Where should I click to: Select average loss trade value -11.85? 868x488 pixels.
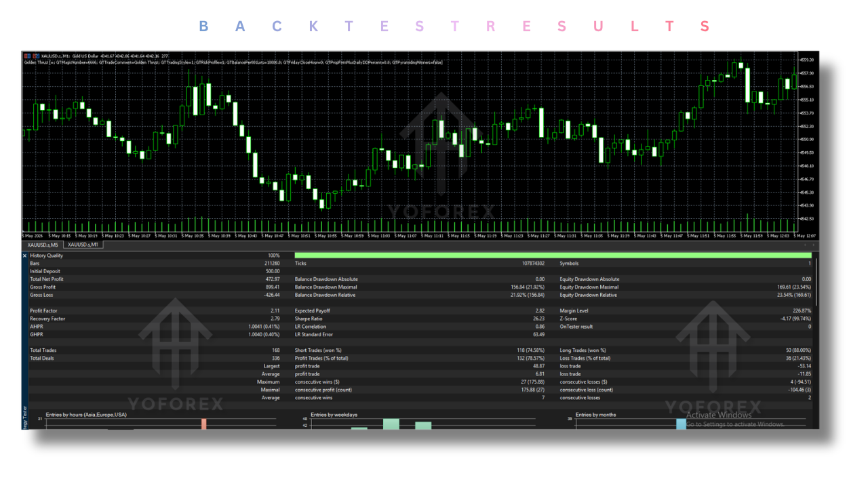(804, 374)
